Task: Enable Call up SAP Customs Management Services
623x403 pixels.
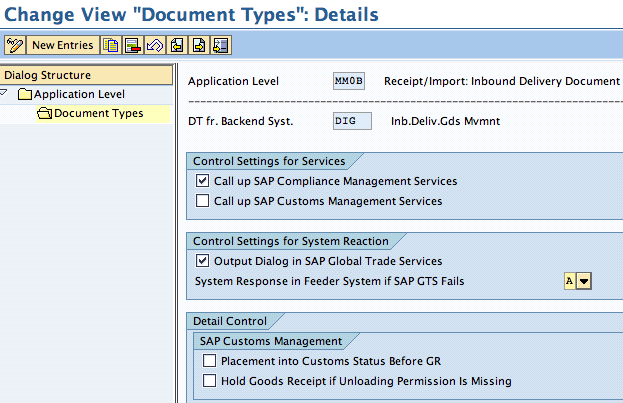Action: (x=204, y=201)
